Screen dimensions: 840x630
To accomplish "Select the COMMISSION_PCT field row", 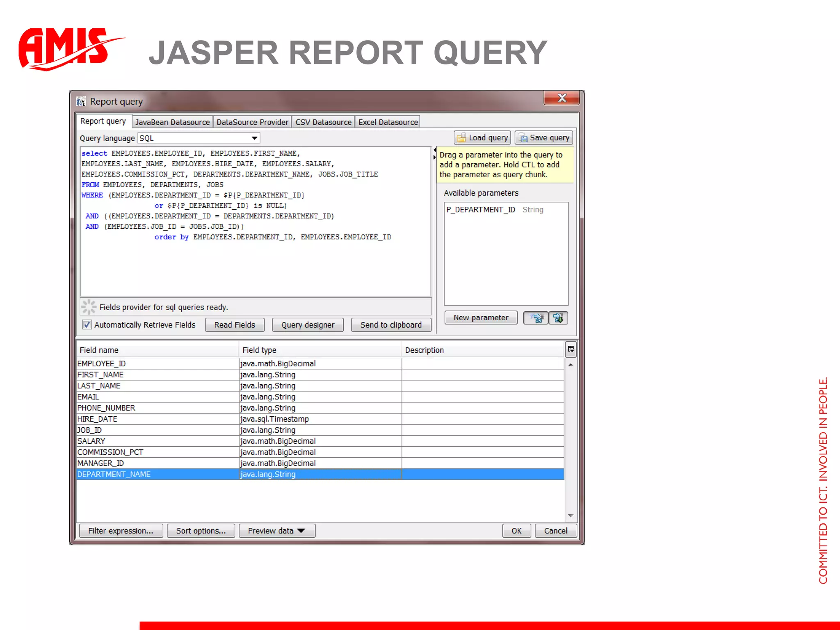I will point(320,452).
